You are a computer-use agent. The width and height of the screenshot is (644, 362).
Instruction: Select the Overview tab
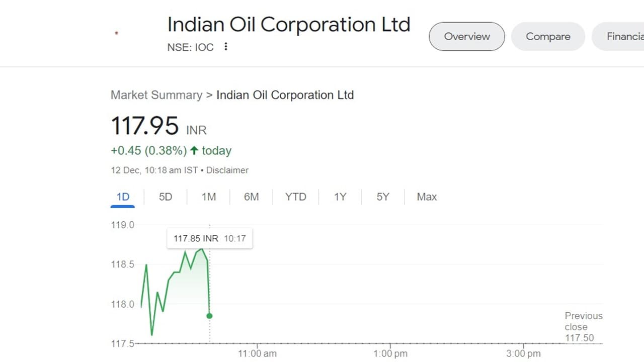(466, 36)
